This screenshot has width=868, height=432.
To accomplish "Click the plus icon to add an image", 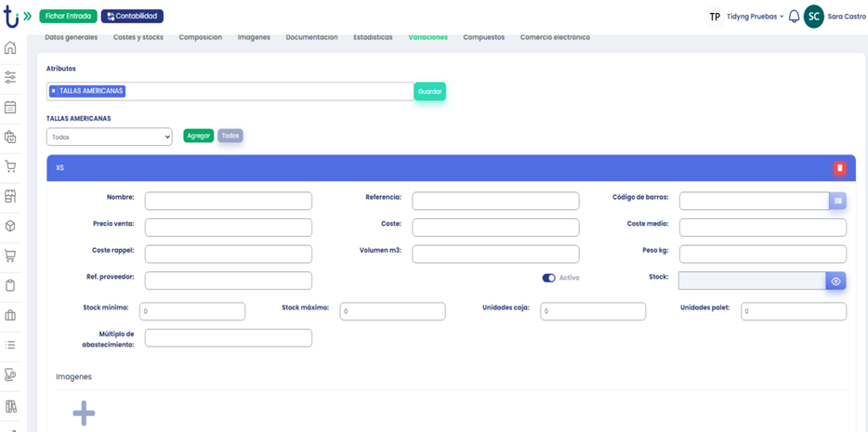I will [84, 413].
